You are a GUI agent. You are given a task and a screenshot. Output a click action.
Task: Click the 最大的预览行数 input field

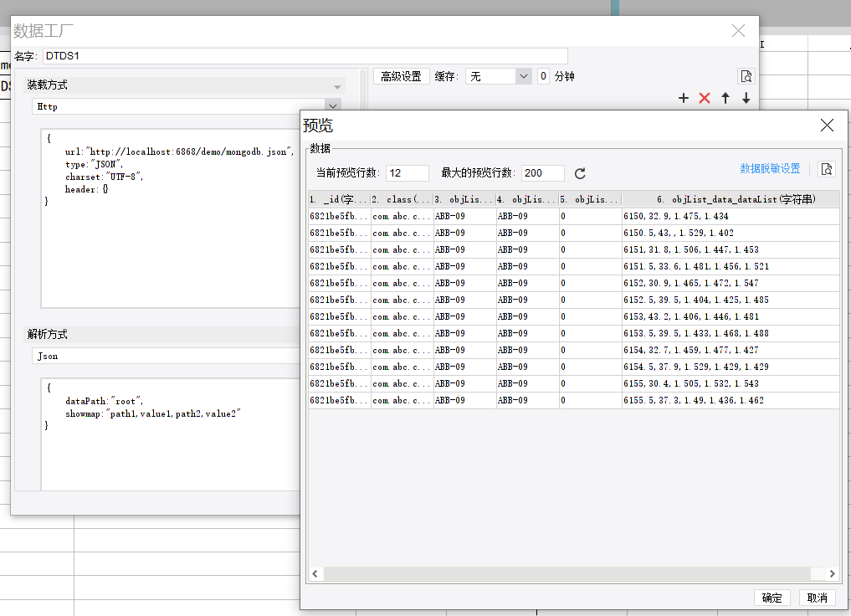[542, 173]
